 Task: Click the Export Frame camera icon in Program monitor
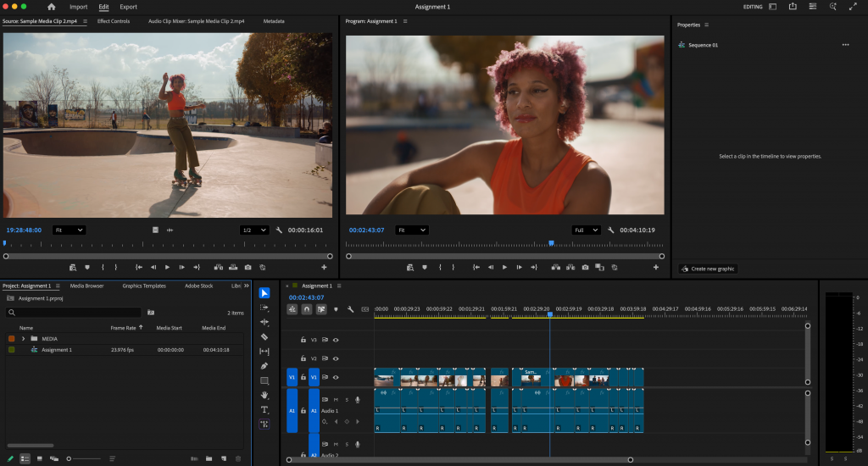[x=585, y=267]
